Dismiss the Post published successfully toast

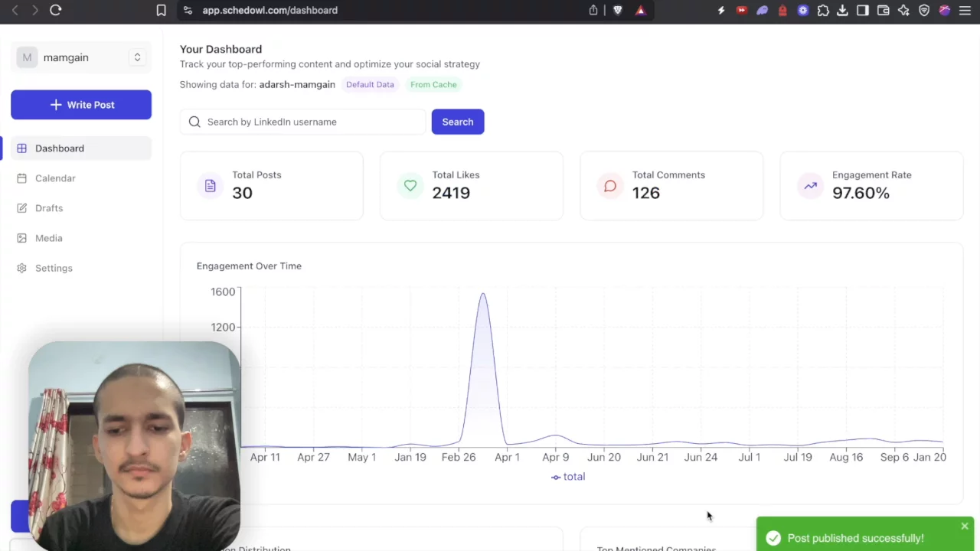point(964,526)
